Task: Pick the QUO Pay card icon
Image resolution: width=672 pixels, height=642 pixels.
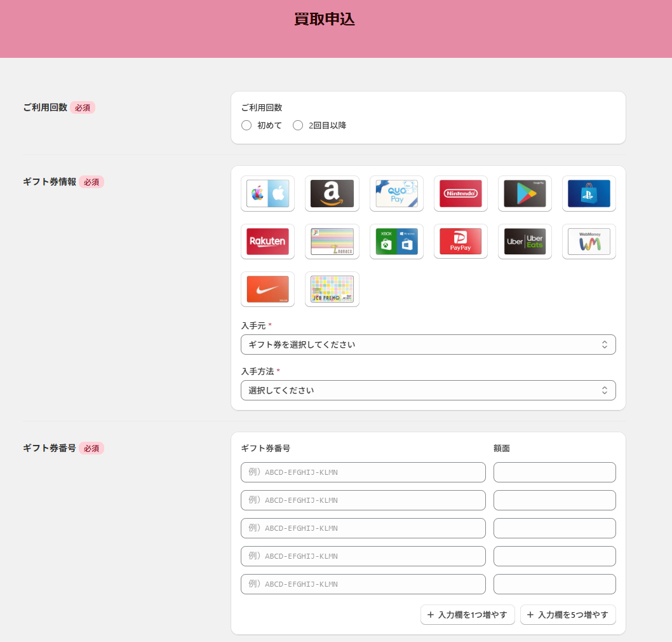Action: pyautogui.click(x=396, y=193)
